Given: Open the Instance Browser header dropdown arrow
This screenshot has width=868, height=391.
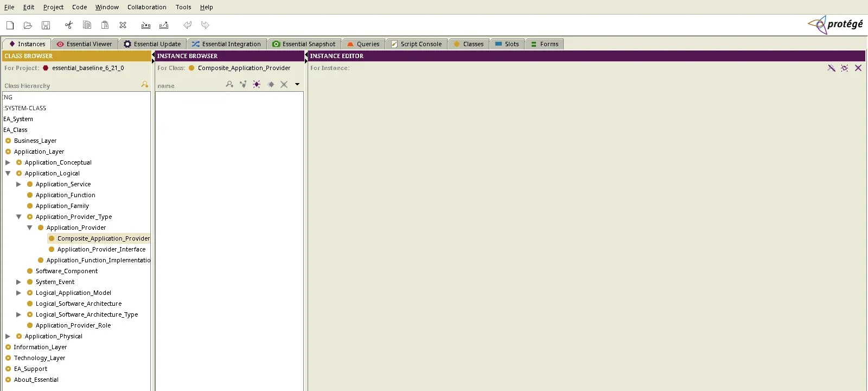Looking at the screenshot, I should 297,84.
